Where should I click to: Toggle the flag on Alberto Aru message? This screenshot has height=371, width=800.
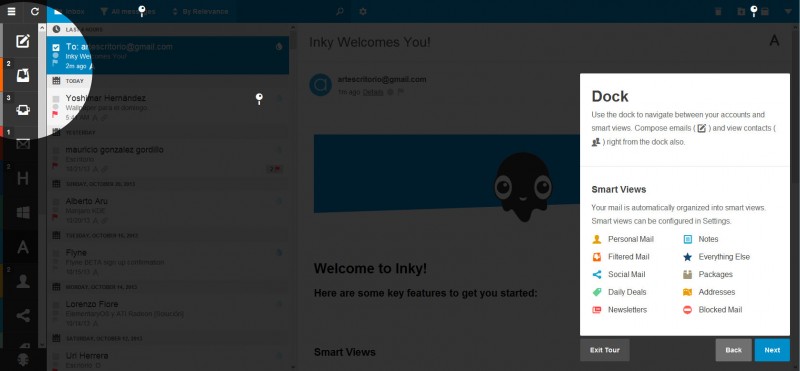(55, 217)
